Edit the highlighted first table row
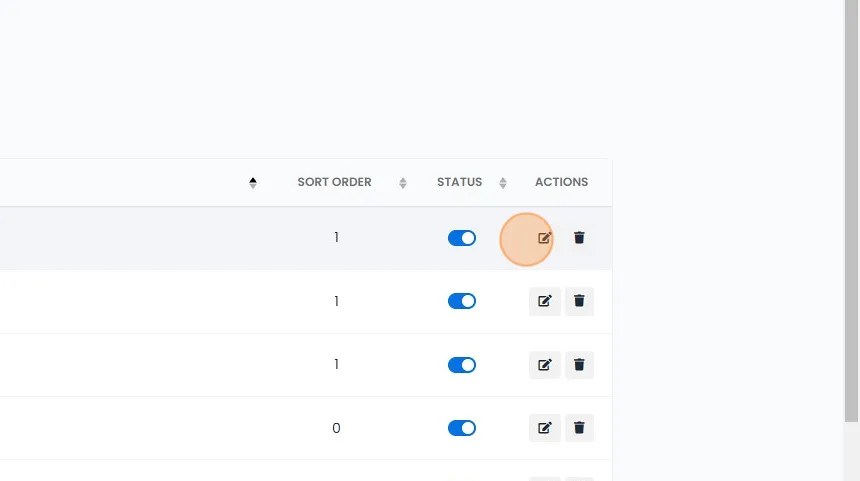860x481 pixels. coord(544,238)
